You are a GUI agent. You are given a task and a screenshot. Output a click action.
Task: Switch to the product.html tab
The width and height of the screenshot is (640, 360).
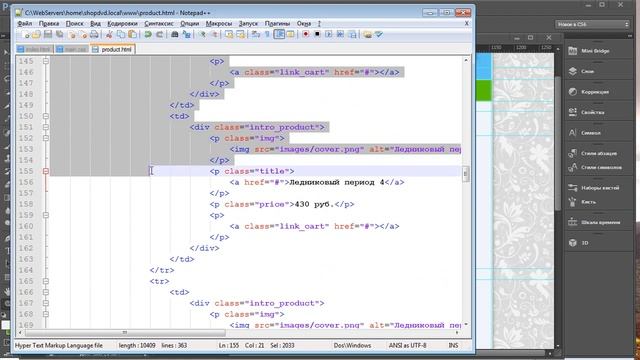pyautogui.click(x=113, y=49)
